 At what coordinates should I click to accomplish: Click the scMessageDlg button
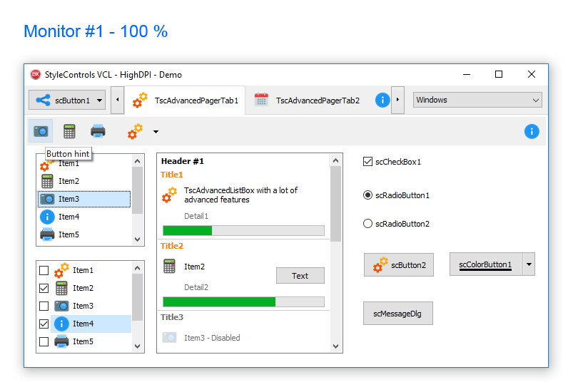pos(398,314)
